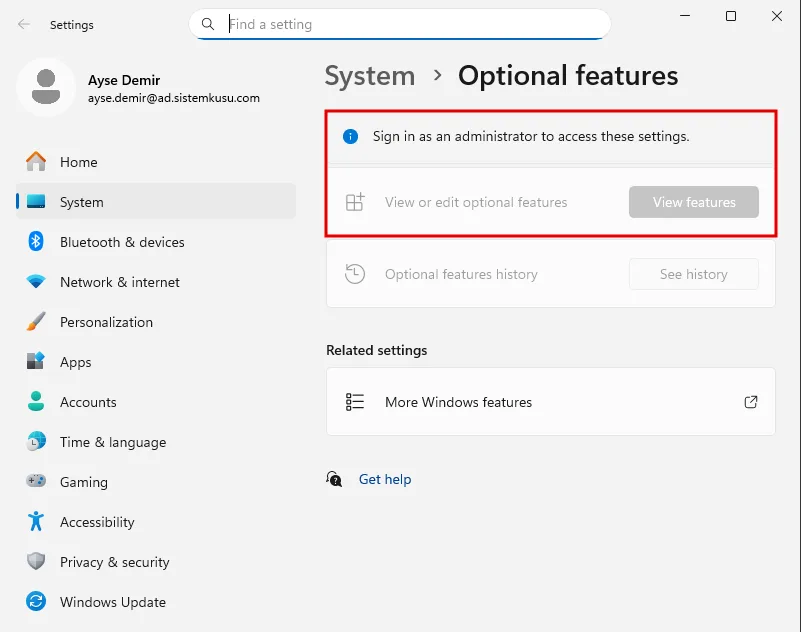Viewport: 801px width, 632px height.
Task: Open Gaming settings
Action: pos(156,482)
